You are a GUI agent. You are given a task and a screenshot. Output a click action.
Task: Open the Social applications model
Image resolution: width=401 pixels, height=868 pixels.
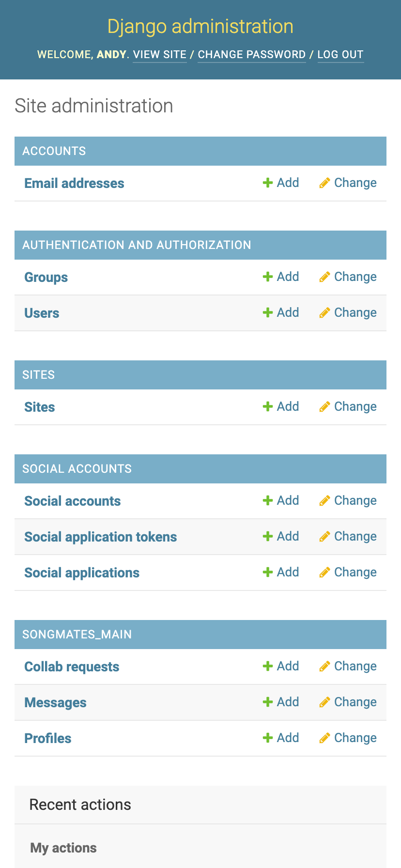coord(82,573)
